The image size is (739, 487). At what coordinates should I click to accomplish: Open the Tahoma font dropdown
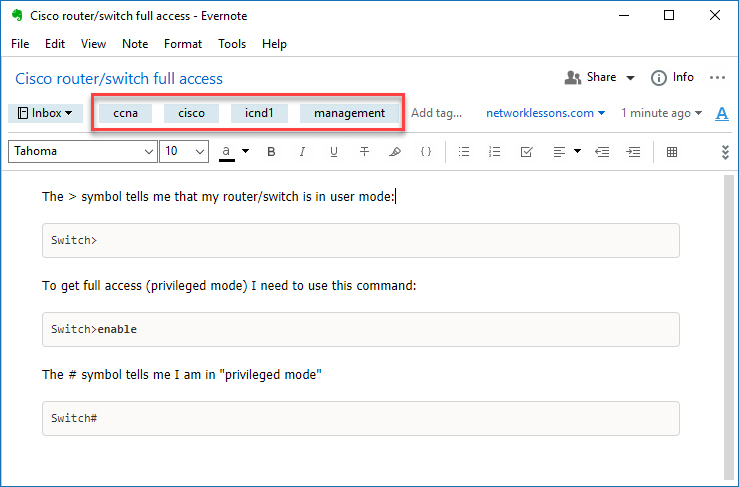click(83, 151)
